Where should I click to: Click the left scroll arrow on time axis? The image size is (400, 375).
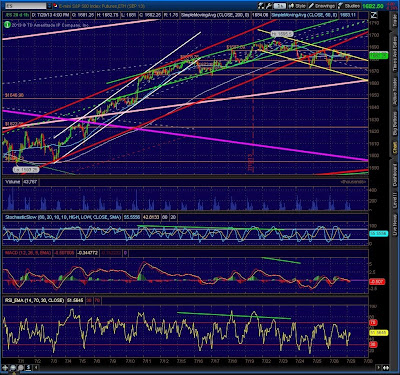(36, 367)
